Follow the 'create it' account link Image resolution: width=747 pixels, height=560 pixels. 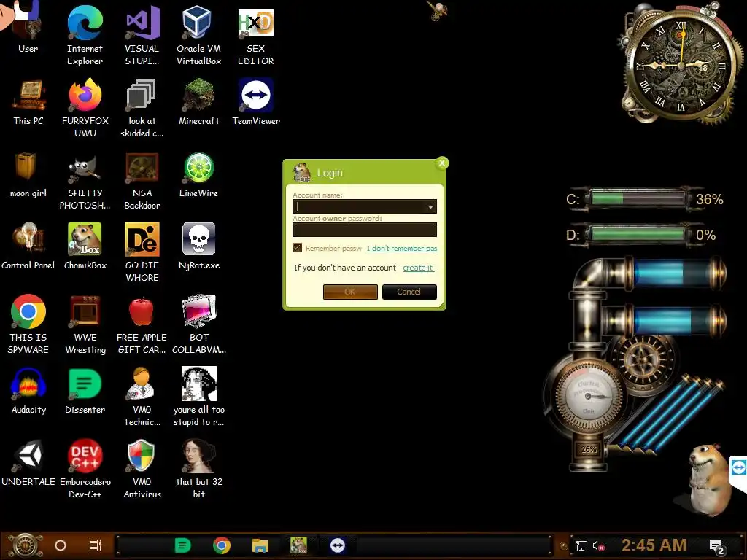tap(418, 268)
